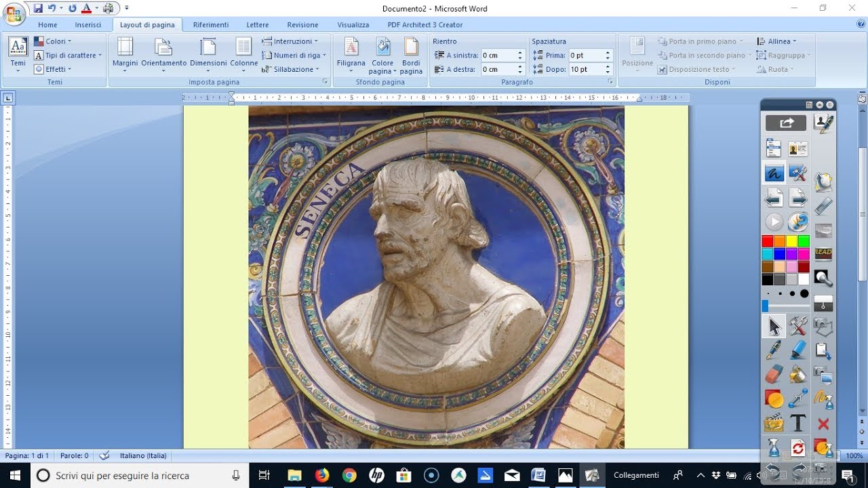
Task: Click the taskbar search box
Action: click(140, 475)
